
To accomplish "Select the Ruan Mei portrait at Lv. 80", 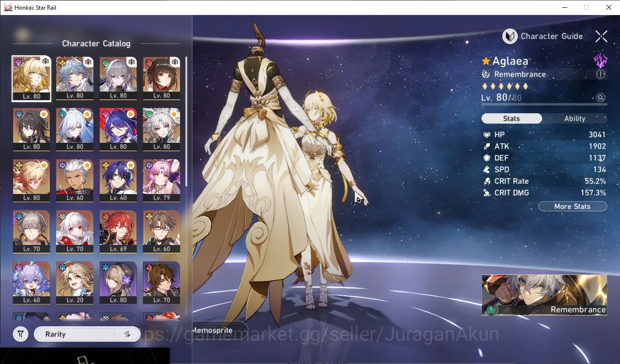I will (31, 129).
